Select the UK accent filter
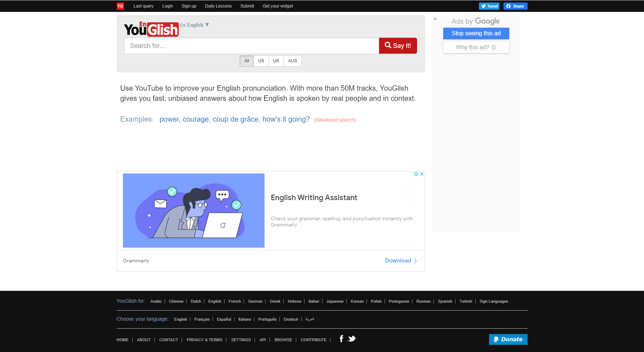The image size is (644, 352). [276, 61]
